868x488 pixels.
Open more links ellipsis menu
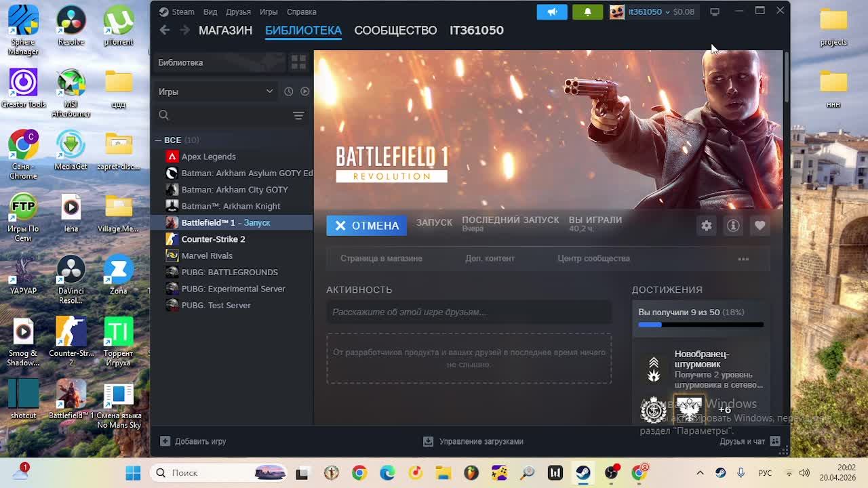click(x=743, y=258)
